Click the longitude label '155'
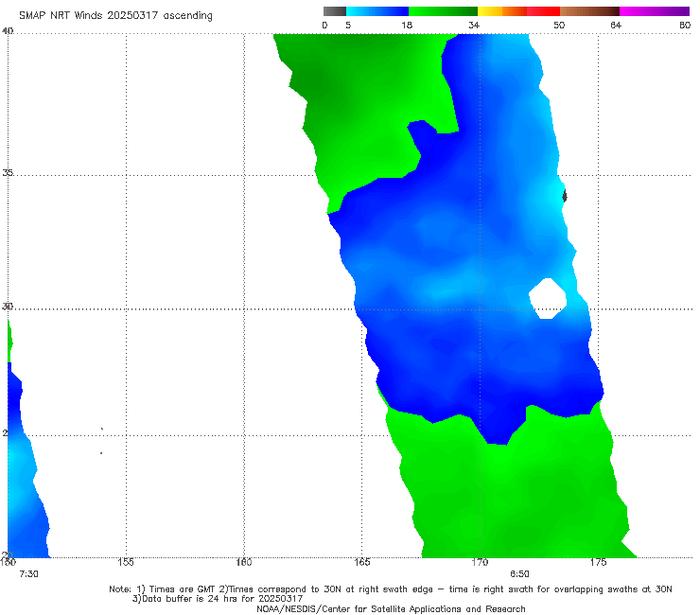Image resolution: width=700 pixels, height=615 pixels. tap(126, 562)
